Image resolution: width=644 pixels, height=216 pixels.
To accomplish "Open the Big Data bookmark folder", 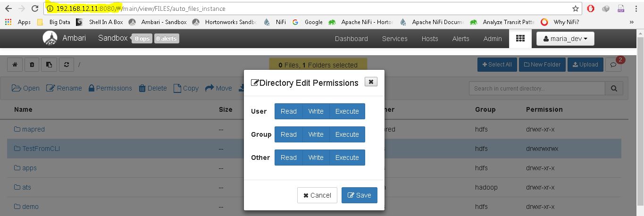I will (x=53, y=22).
